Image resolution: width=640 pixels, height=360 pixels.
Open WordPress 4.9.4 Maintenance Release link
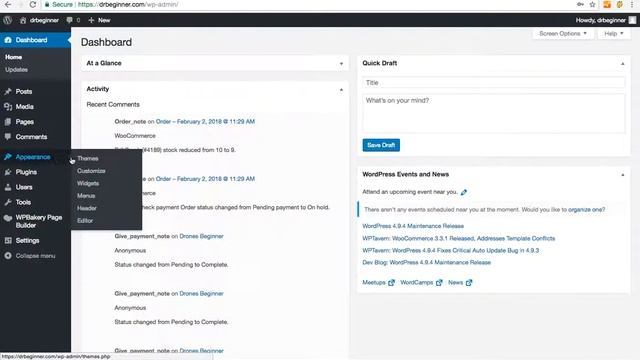413,226
